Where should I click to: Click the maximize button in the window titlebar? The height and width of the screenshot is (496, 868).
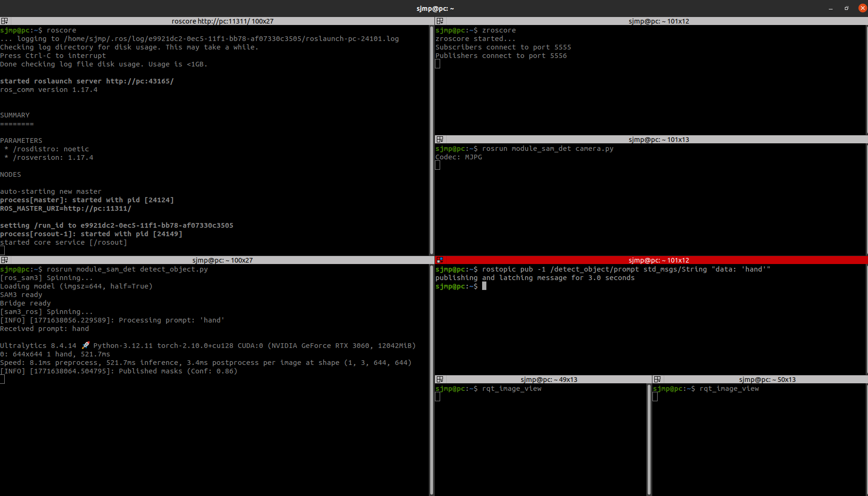(x=846, y=8)
